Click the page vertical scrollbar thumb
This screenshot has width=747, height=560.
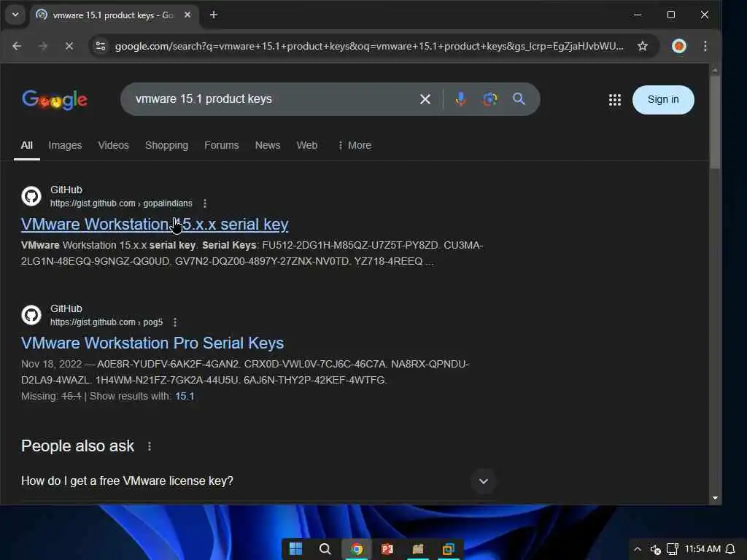point(715,122)
